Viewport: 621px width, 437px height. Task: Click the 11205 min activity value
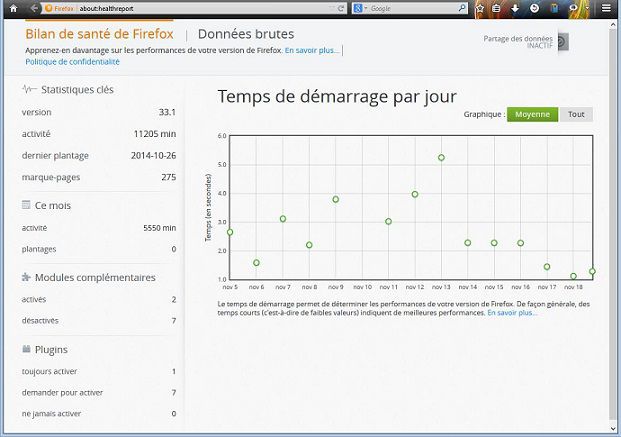(x=155, y=134)
